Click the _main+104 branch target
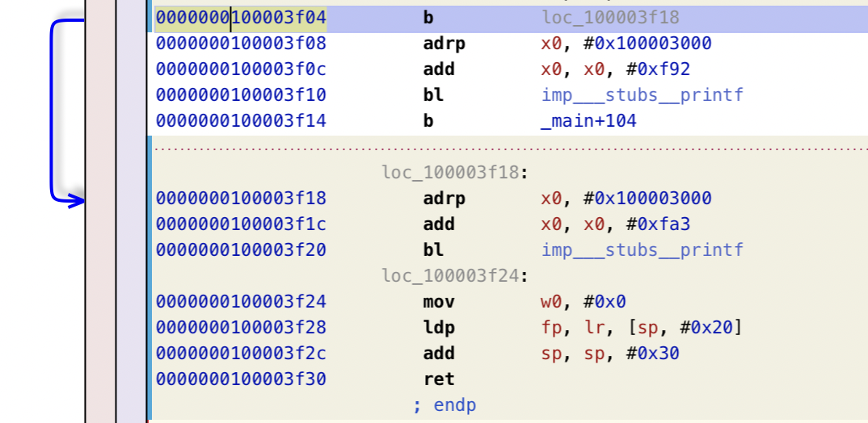The width and height of the screenshot is (868, 423). pyautogui.click(x=588, y=121)
